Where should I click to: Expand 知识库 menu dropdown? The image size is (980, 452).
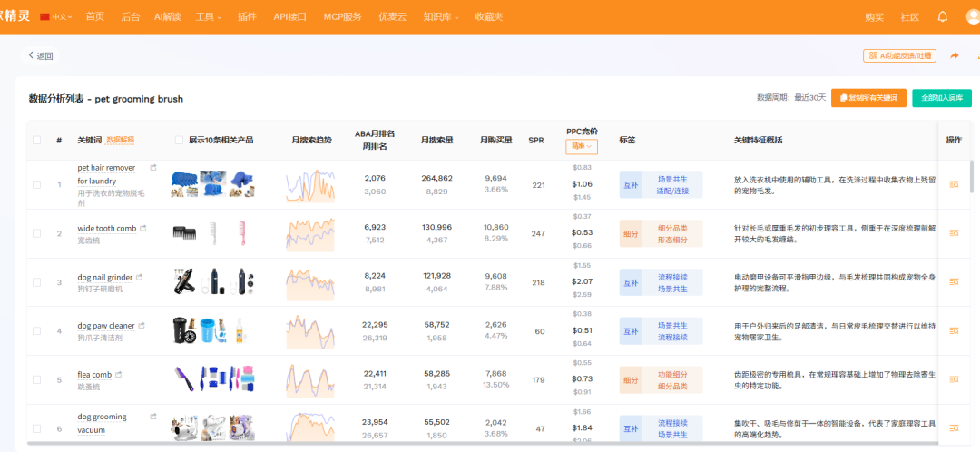(x=441, y=17)
